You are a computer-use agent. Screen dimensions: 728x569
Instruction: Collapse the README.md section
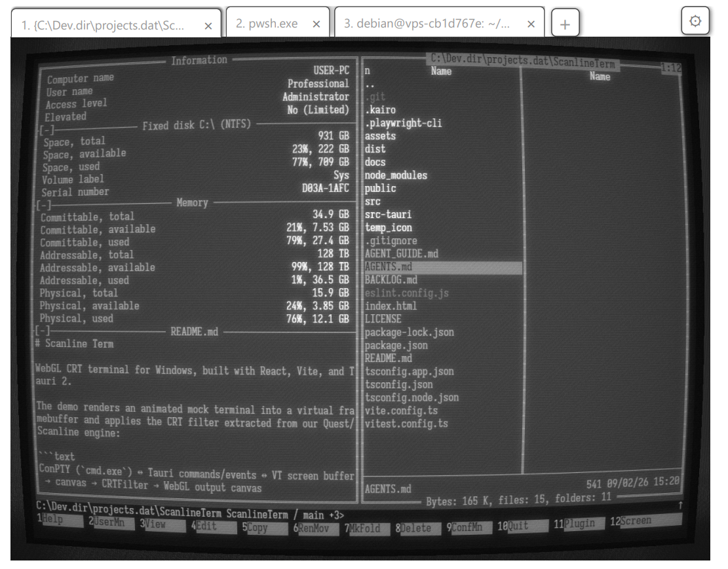point(43,331)
